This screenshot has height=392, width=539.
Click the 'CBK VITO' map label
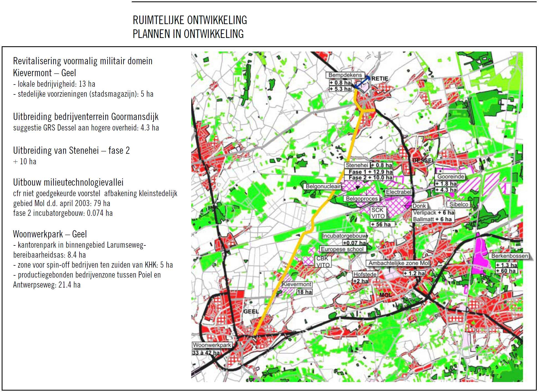coord(323,262)
